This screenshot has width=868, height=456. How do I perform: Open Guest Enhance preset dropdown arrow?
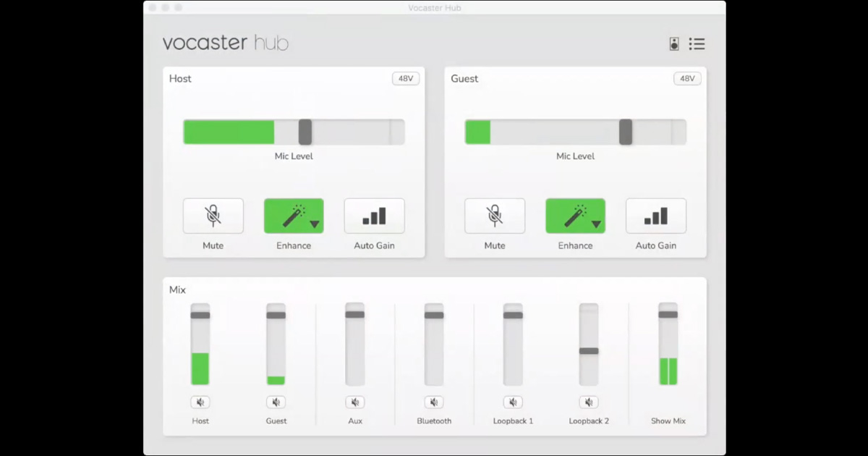pos(596,224)
